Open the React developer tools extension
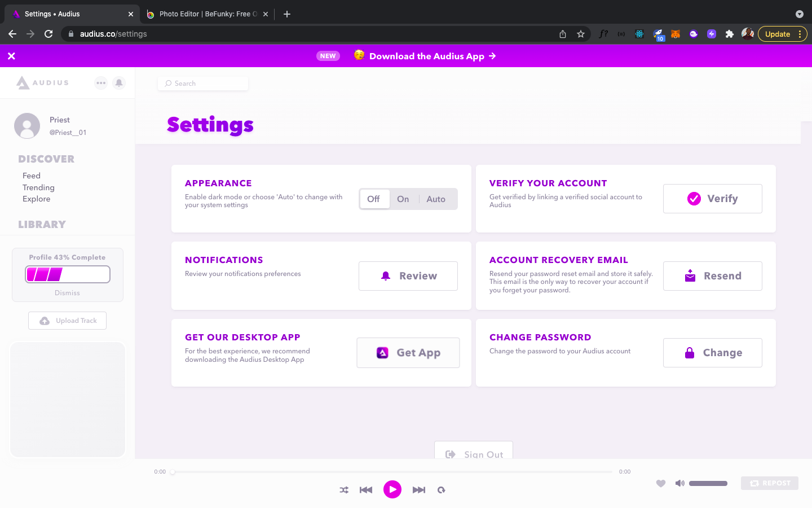812x508 pixels. point(639,34)
